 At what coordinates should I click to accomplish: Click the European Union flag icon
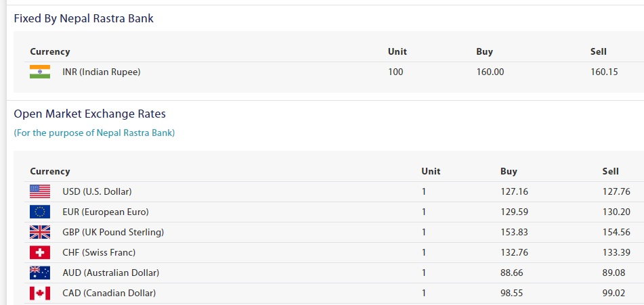click(40, 212)
